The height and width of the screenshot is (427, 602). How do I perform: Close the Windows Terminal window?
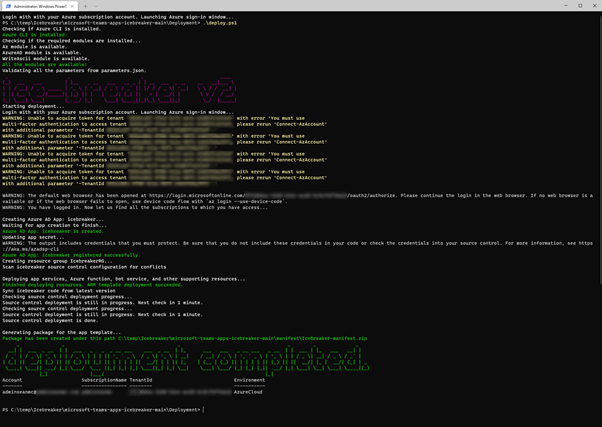[594, 6]
